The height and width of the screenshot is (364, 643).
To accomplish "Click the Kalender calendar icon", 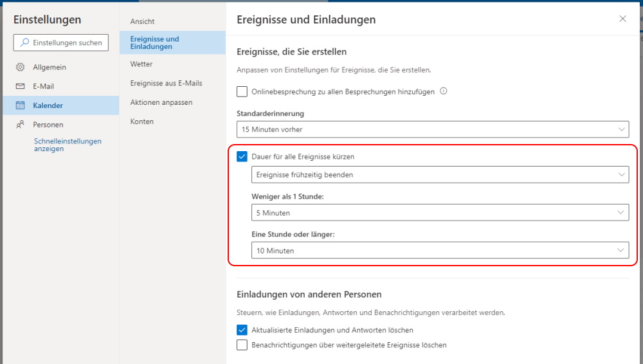I will click(x=20, y=105).
